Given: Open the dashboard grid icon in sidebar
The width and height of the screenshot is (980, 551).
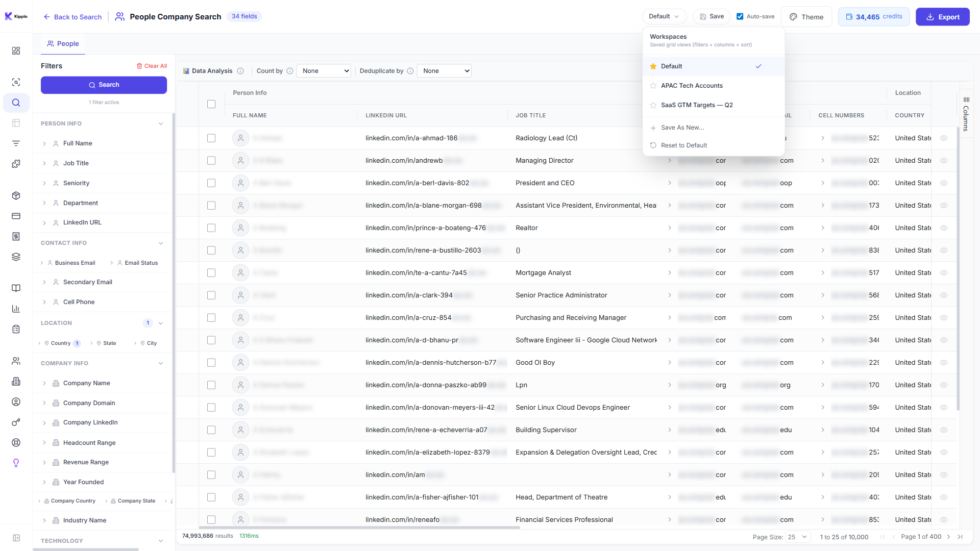Looking at the screenshot, I should coord(16,51).
